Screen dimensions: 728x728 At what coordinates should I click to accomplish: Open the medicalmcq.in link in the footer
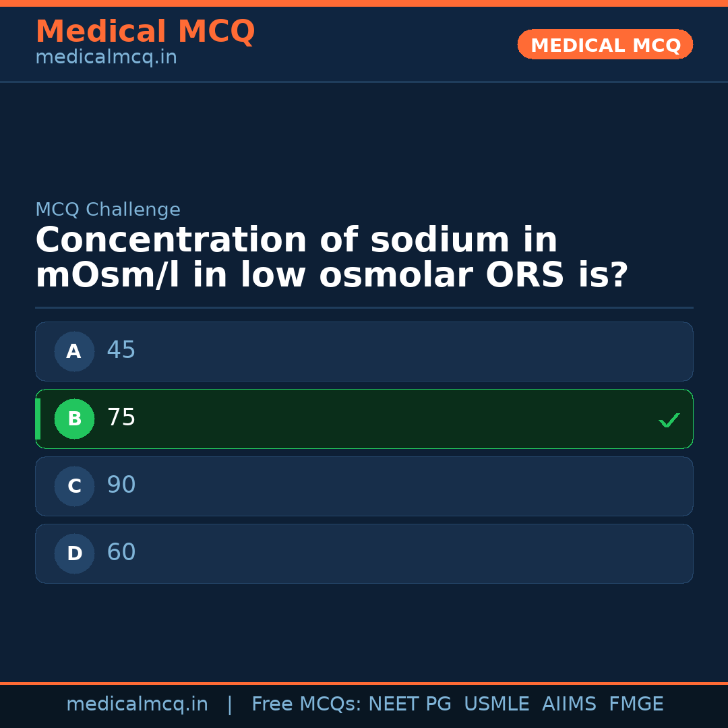tap(137, 703)
